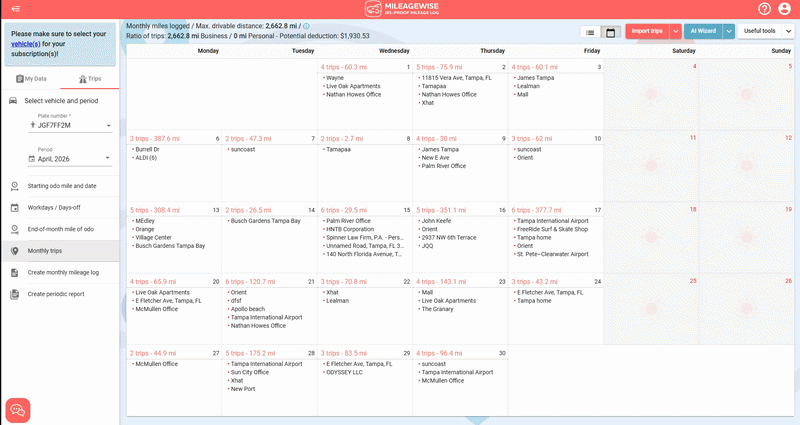Viewport: 800px width, 425px height.
Task: Click the Create periodic report icon
Action: pos(15,294)
